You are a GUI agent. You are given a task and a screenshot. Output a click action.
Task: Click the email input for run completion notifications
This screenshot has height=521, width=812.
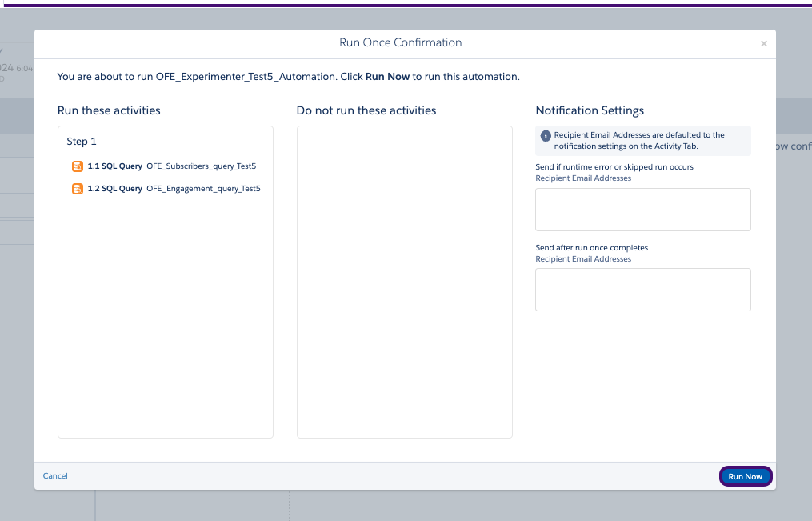[642, 289]
